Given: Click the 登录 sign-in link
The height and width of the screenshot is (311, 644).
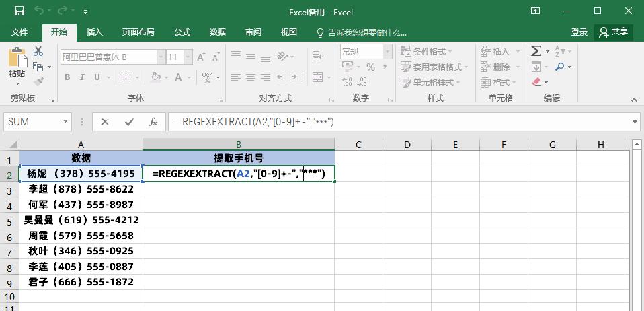Looking at the screenshot, I should pyautogui.click(x=579, y=32).
